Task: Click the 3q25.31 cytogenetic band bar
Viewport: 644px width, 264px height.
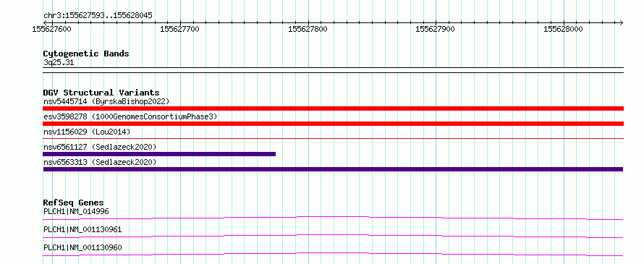Action: 333,70
